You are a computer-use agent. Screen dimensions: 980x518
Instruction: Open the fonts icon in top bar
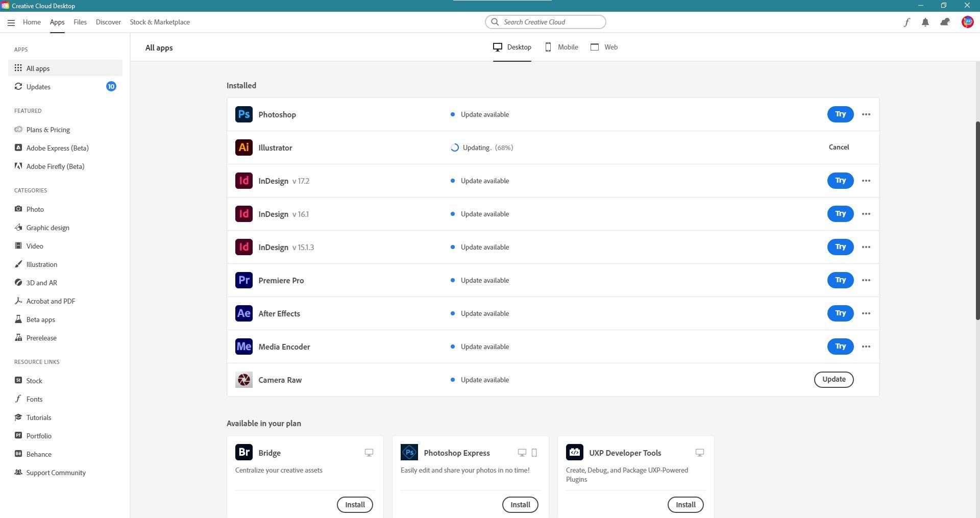pyautogui.click(x=906, y=22)
